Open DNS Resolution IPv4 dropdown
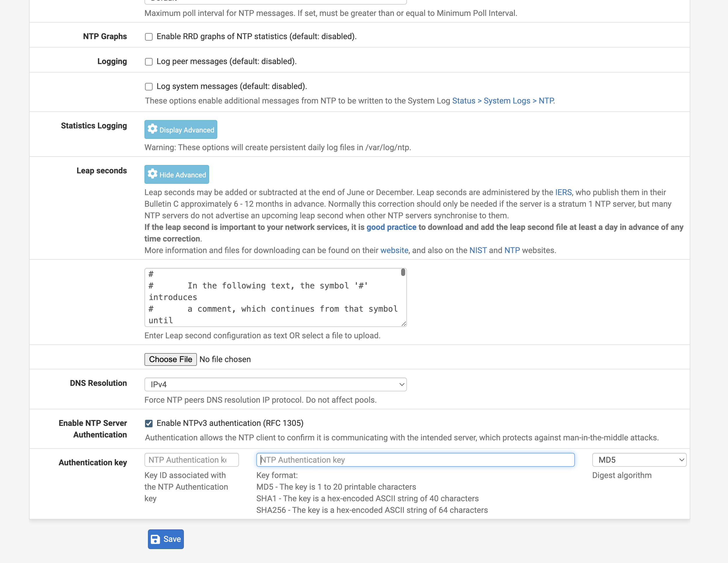The width and height of the screenshot is (728, 563). point(275,384)
